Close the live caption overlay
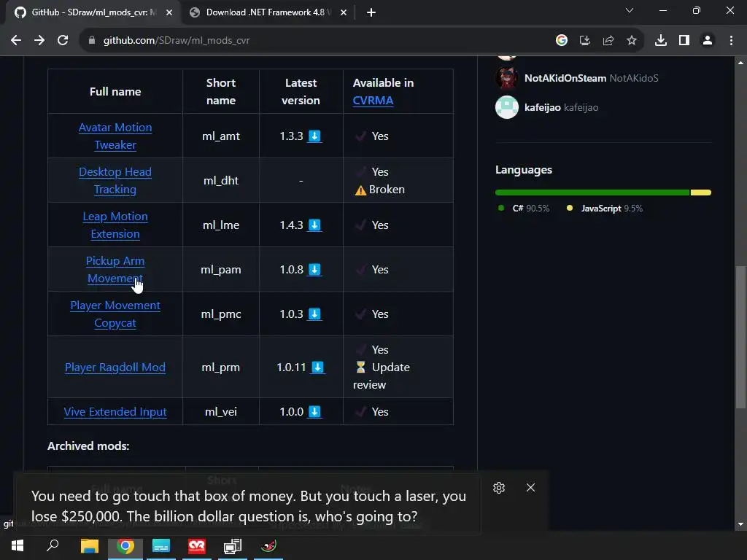Image resolution: width=747 pixels, height=560 pixels. pos(531,488)
